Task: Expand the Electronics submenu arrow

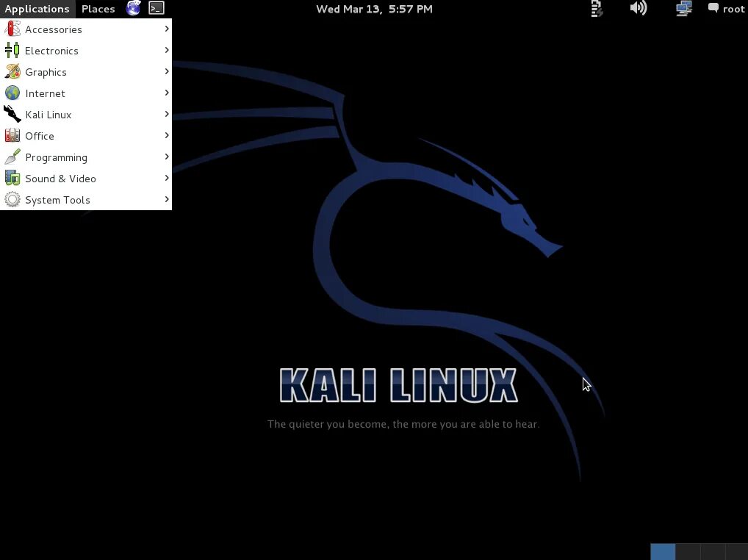Action: point(167,50)
